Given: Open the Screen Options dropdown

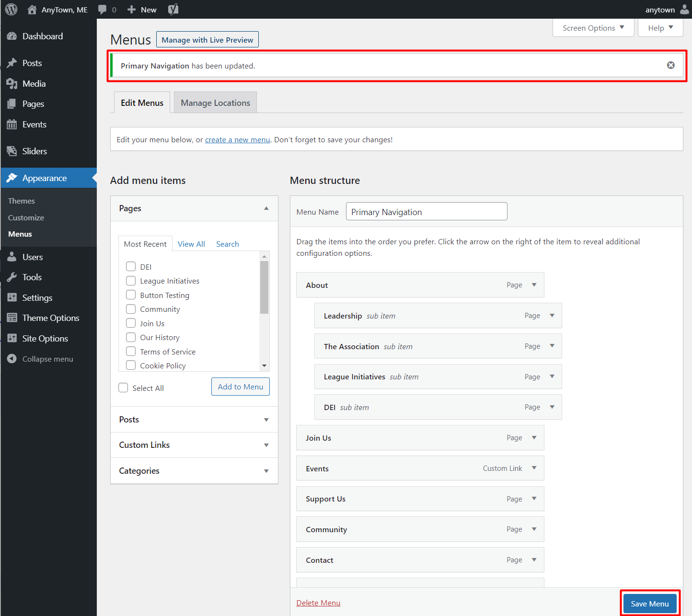Looking at the screenshot, I should click(593, 28).
